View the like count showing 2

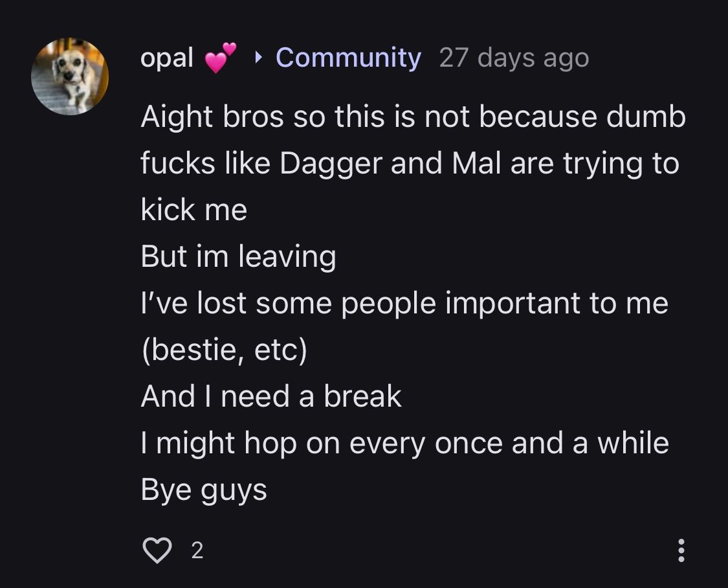coord(197,550)
